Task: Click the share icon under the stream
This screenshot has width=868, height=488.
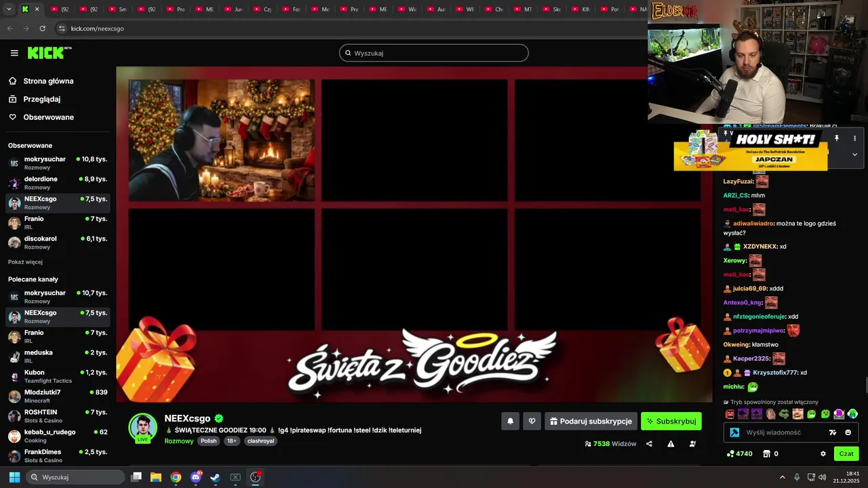Action: click(649, 444)
